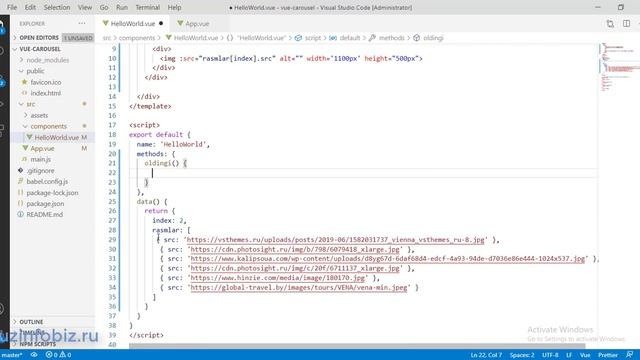This screenshot has width=640, height=360.
Task: Open package-lock.json in the explorer
Action: coord(52,193)
